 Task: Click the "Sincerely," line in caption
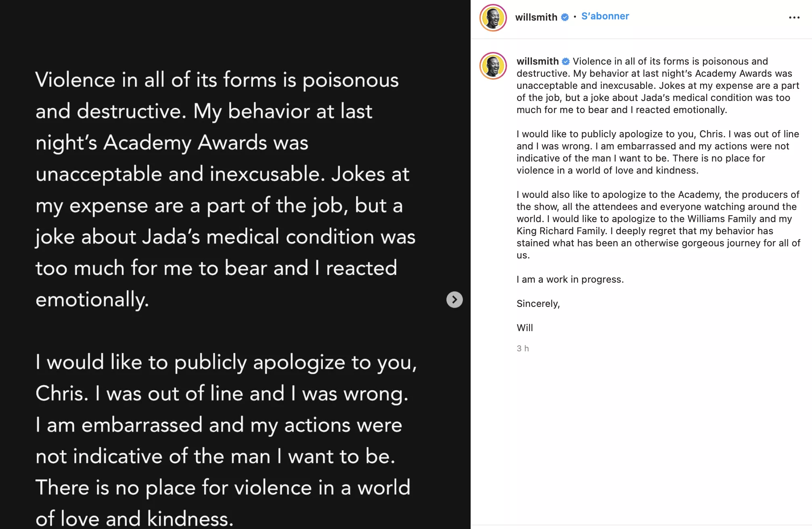(x=538, y=304)
